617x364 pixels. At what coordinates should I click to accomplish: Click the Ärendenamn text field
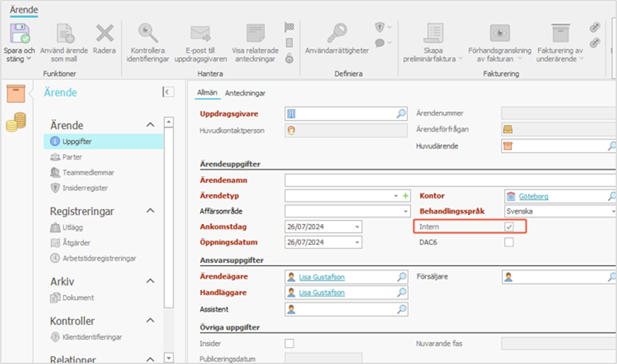[450, 180]
